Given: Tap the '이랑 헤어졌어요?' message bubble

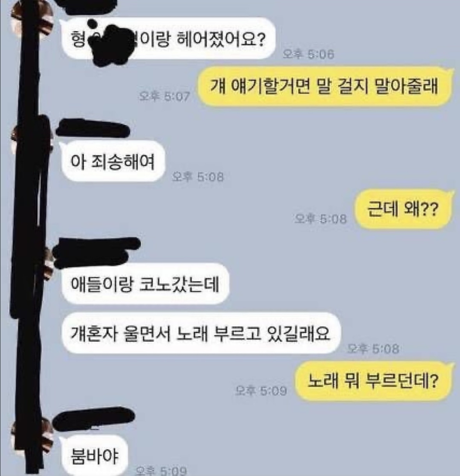Looking at the screenshot, I should (x=169, y=38).
